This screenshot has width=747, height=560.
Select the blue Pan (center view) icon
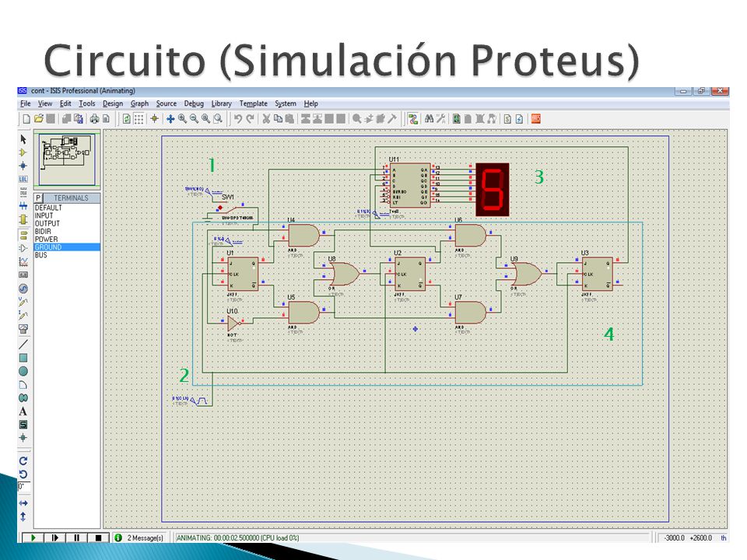coord(170,118)
